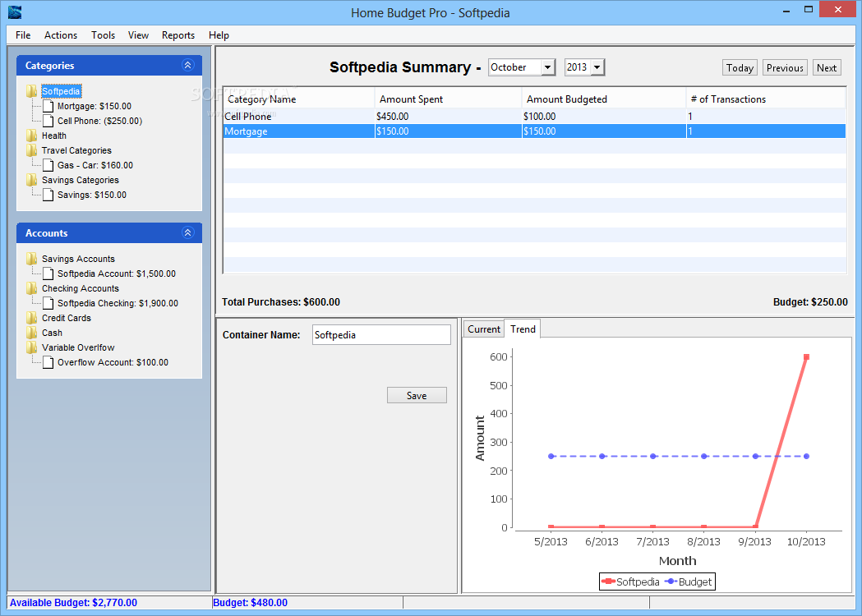This screenshot has height=616, width=862.
Task: Click the Savings Categories folder icon
Action: pos(32,180)
